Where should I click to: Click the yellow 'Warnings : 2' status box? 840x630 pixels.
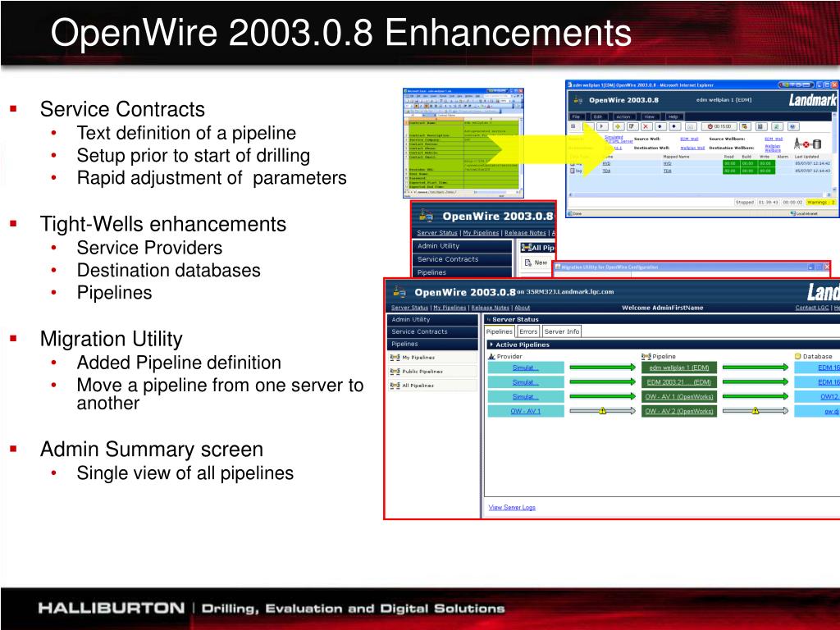(x=820, y=203)
